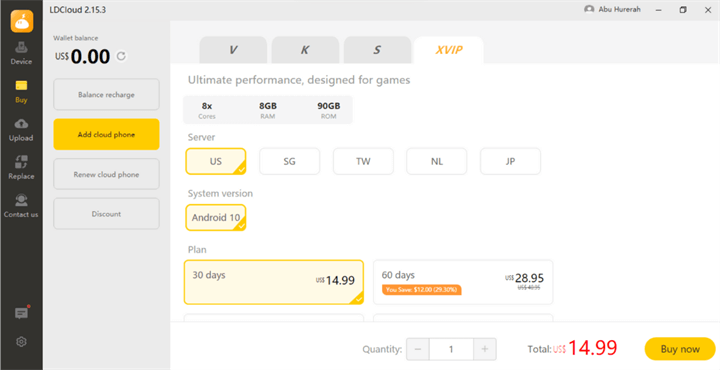Open the Upload section in sidebar
This screenshot has width=720, height=370.
click(x=21, y=130)
